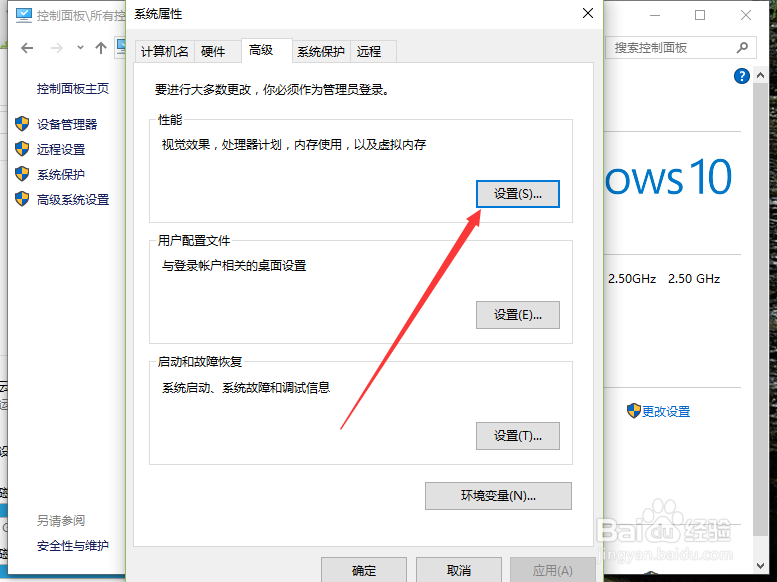Open 环境变量(N) environment variables
Screen dimensions: 777x582
(498, 496)
